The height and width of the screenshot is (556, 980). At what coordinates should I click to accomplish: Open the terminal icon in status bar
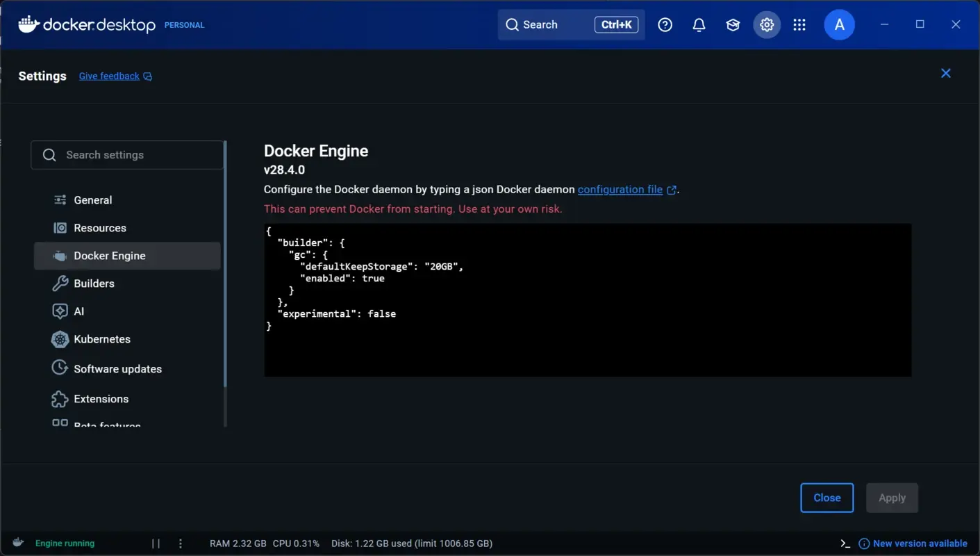[x=845, y=543]
